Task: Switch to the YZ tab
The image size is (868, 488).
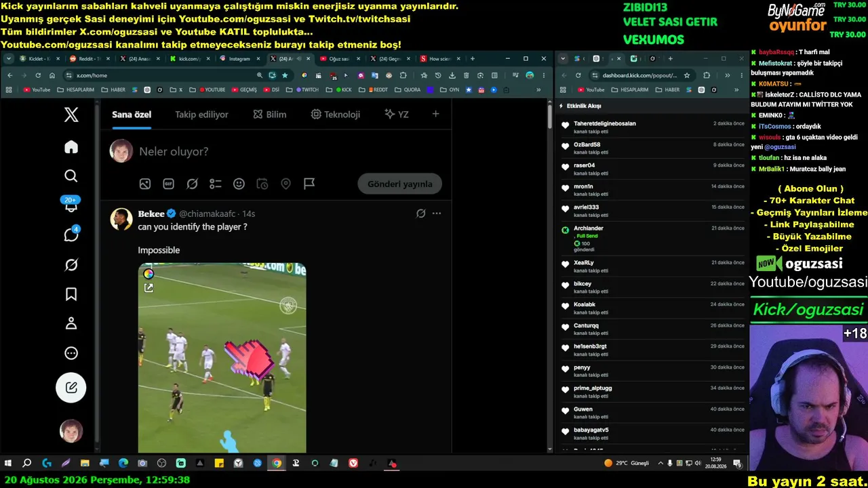Action: coord(397,115)
